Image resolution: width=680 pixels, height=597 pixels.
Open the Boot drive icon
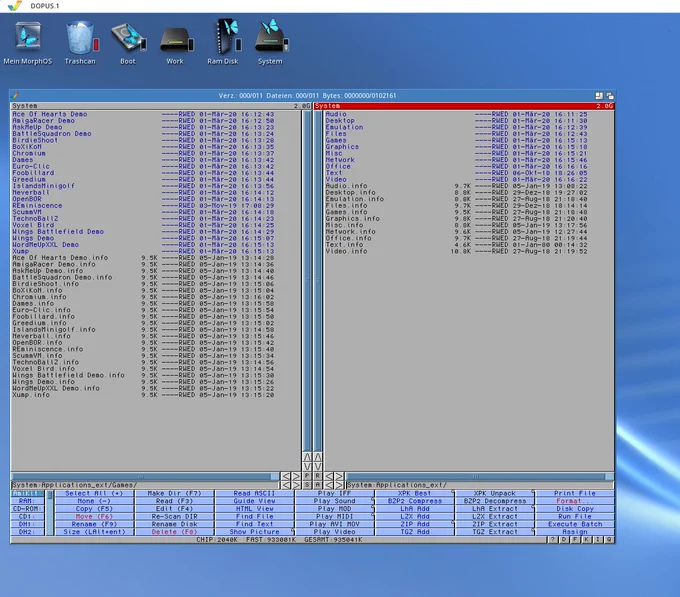coord(128,42)
